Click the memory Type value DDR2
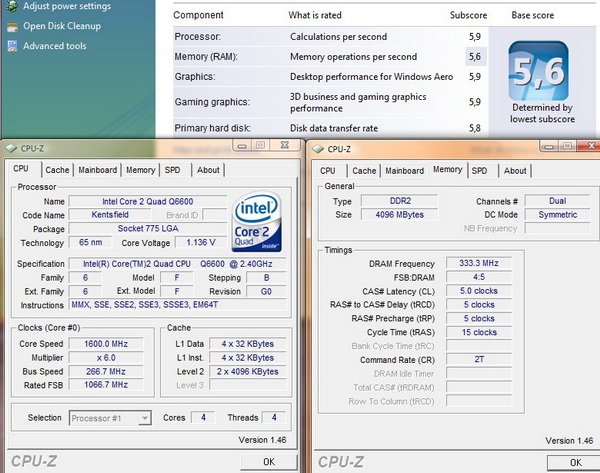600x473 pixels. (x=400, y=201)
